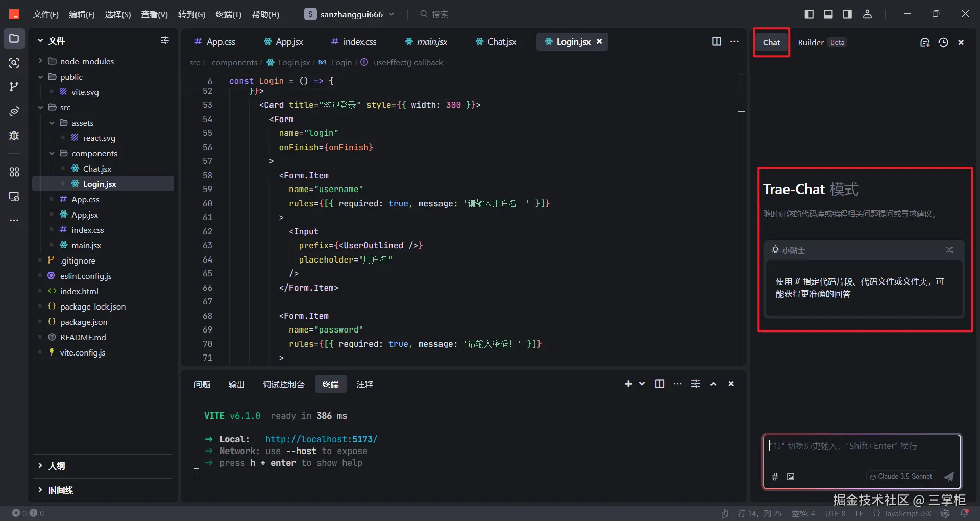Open the workspace sanzhanggui666 dropdown

[x=349, y=14]
